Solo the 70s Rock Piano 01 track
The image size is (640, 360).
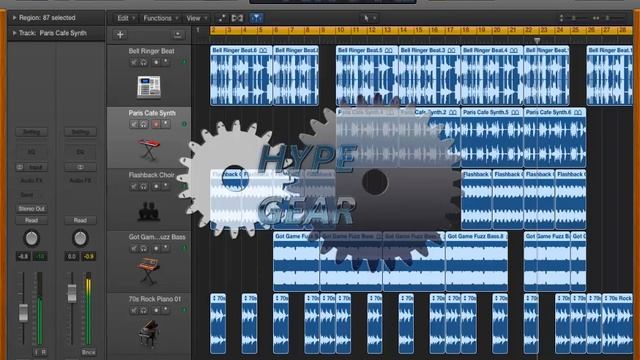pos(144,310)
